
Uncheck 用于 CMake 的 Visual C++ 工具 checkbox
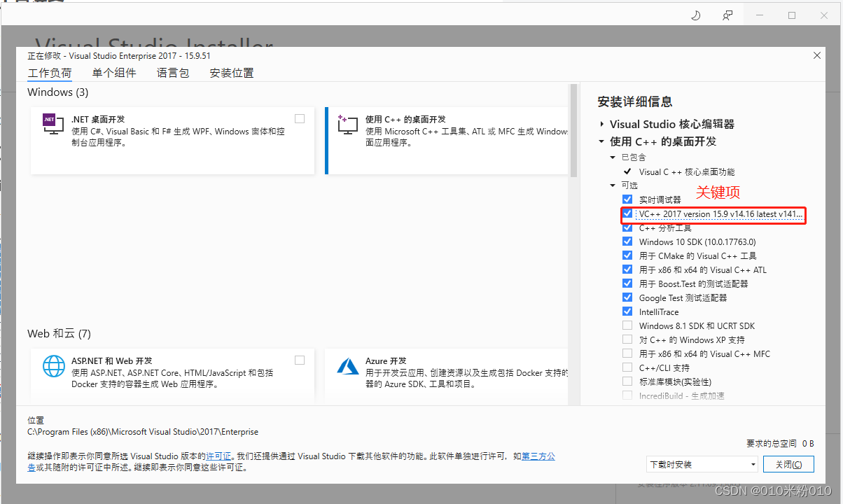point(627,255)
